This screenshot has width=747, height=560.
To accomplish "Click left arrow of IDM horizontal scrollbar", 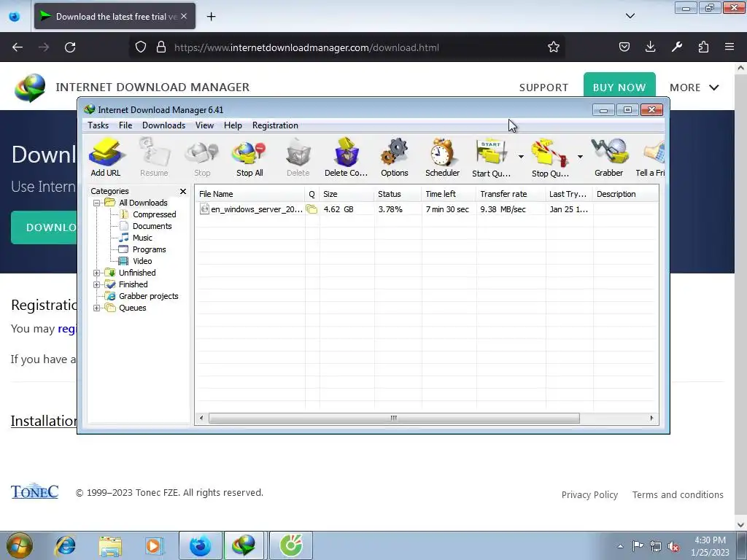I will tap(201, 418).
